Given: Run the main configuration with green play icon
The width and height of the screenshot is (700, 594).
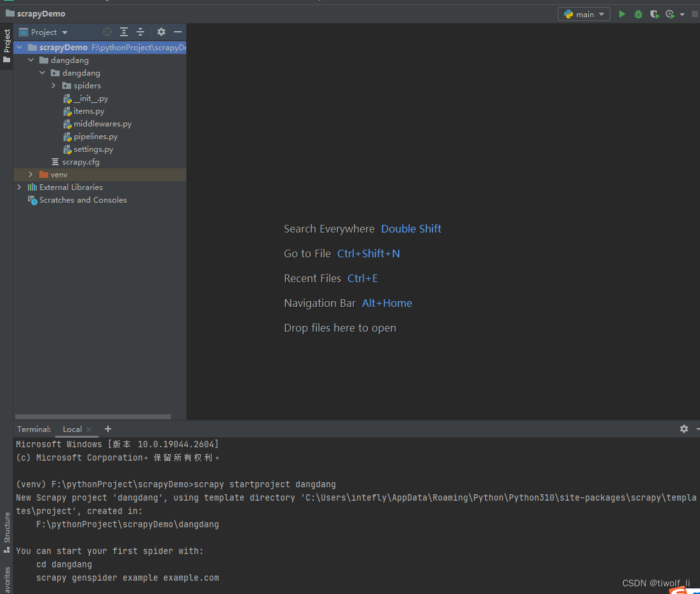Looking at the screenshot, I should coord(622,14).
